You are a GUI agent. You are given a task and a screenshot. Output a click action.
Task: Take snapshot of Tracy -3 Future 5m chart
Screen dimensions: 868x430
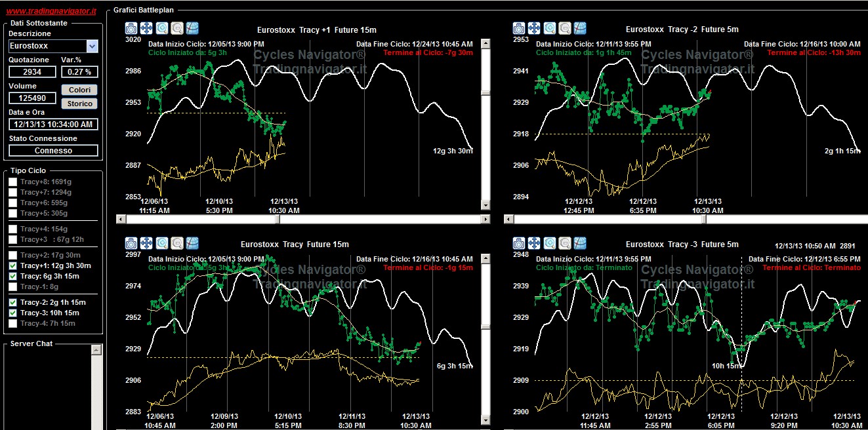tap(518, 243)
